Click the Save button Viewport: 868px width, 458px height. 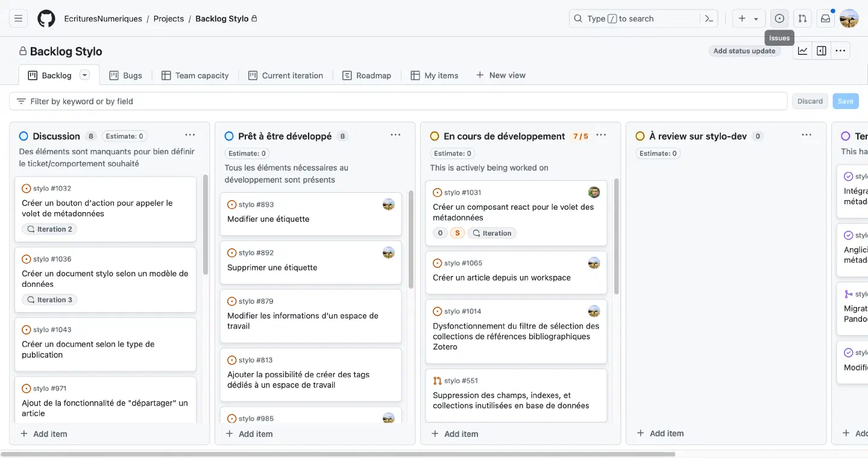pos(846,101)
